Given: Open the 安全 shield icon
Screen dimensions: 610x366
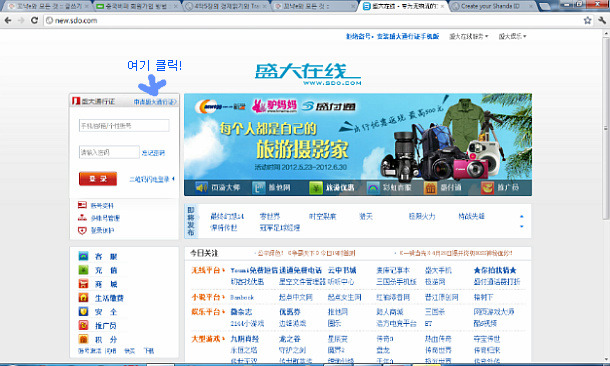Looking at the screenshot, I should 83,311.
